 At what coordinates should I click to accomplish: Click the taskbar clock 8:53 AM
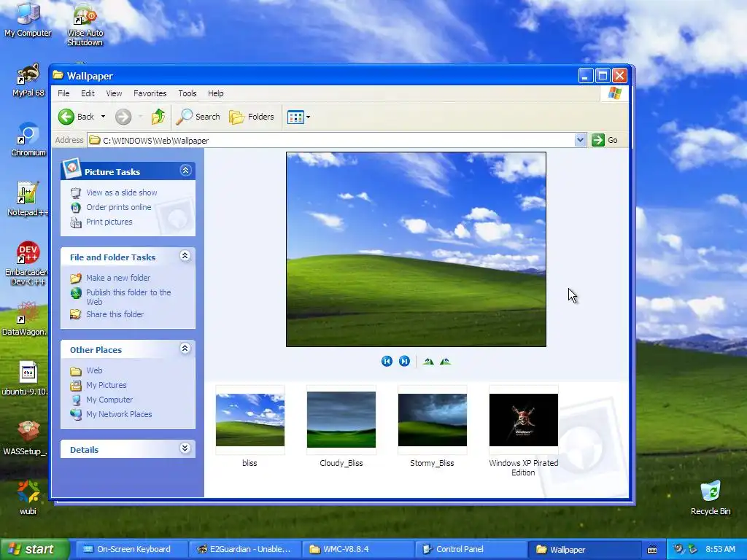click(720, 549)
